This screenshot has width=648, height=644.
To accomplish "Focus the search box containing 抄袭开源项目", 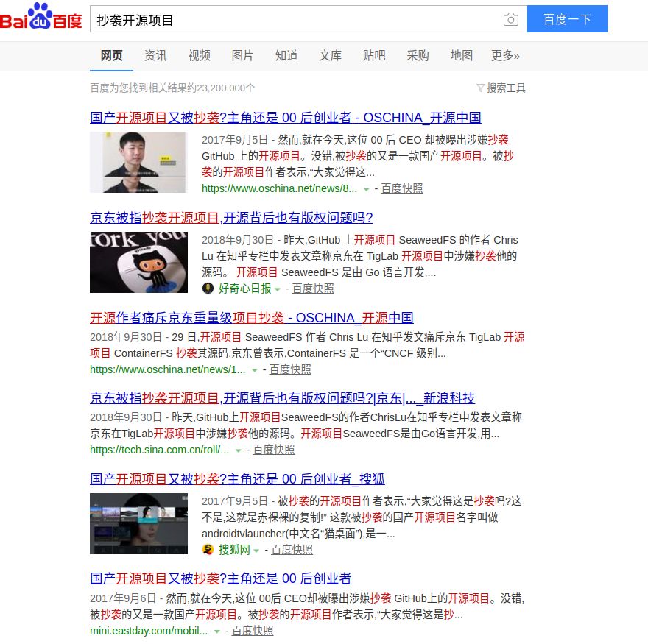I will coord(309,19).
